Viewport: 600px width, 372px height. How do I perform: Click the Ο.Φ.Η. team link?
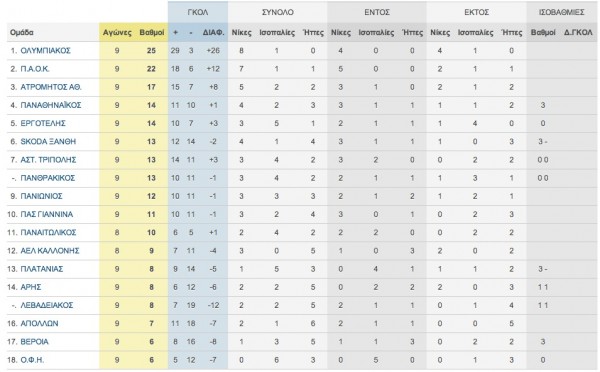coord(32,360)
